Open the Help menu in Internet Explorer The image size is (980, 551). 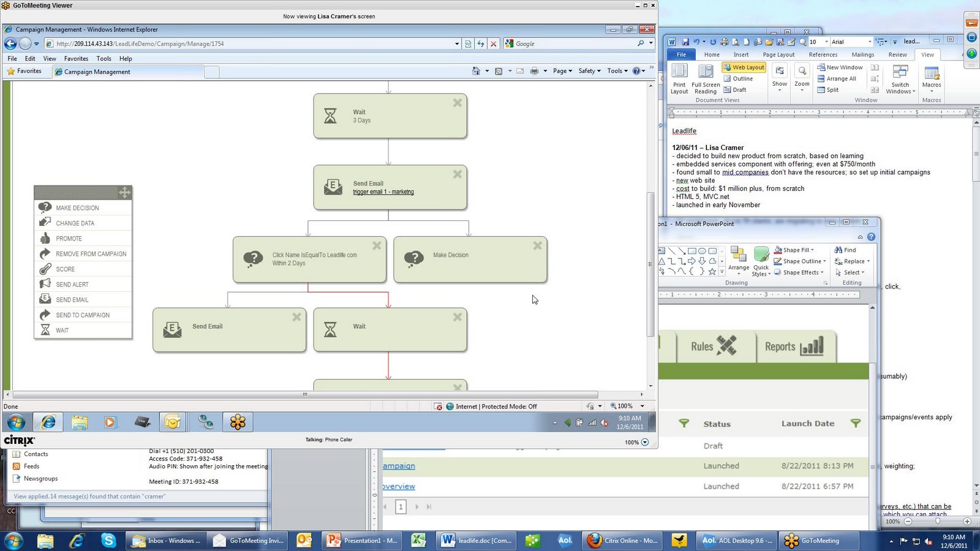click(126, 59)
